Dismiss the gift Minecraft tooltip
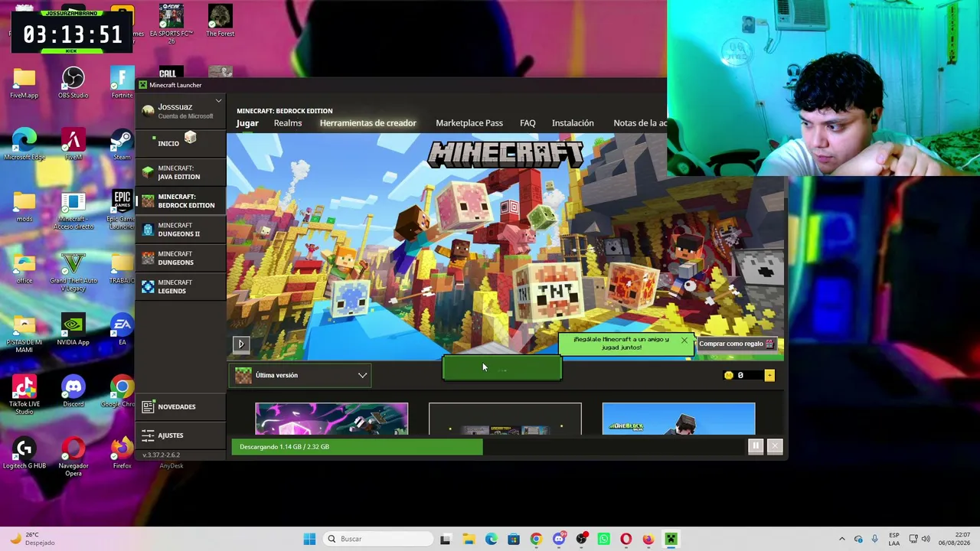980x551 pixels. pos(684,340)
